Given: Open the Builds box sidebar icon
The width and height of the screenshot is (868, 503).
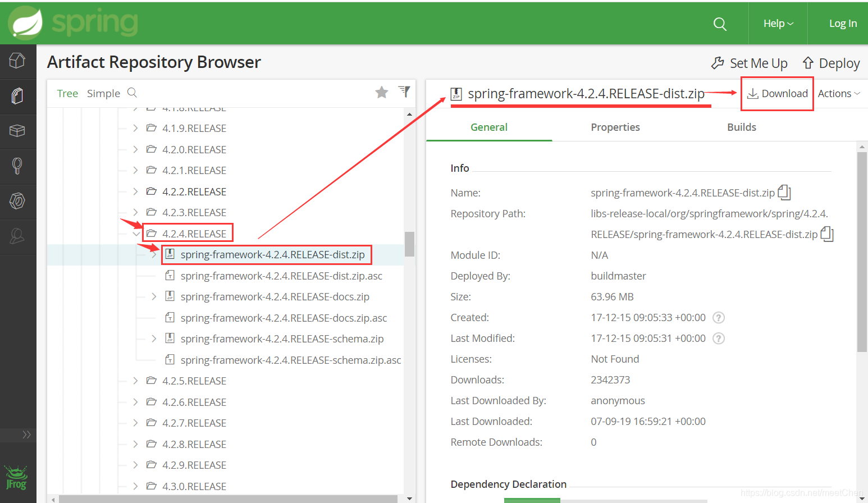Looking at the screenshot, I should point(17,131).
